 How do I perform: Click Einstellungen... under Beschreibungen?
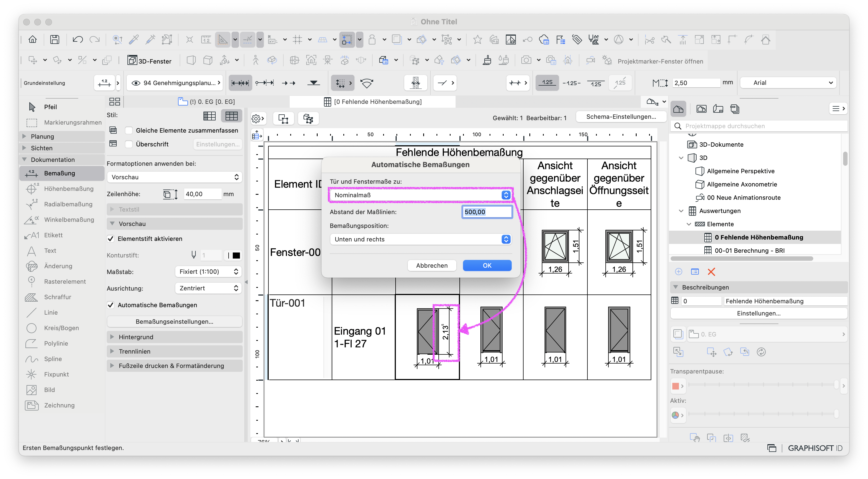click(x=759, y=313)
